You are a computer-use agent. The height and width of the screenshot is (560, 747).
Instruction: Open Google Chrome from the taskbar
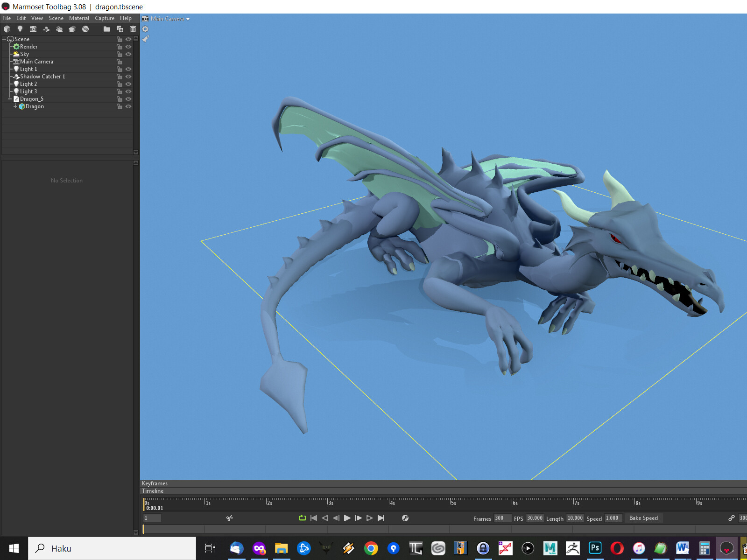(x=371, y=548)
